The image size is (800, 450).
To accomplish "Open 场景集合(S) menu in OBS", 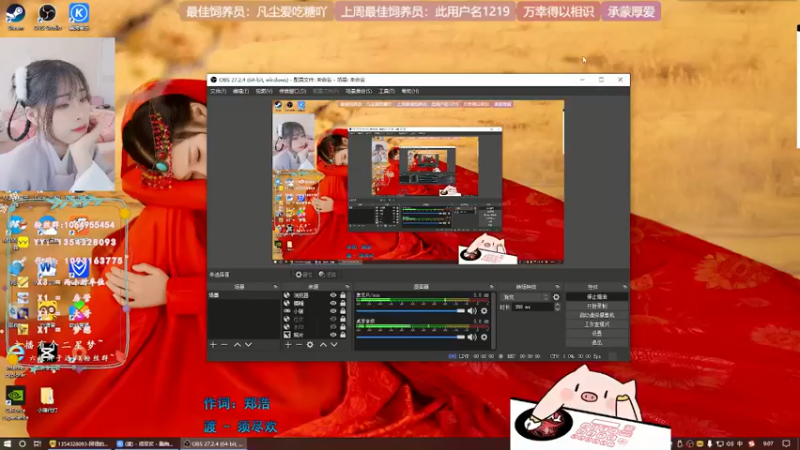I will click(359, 91).
